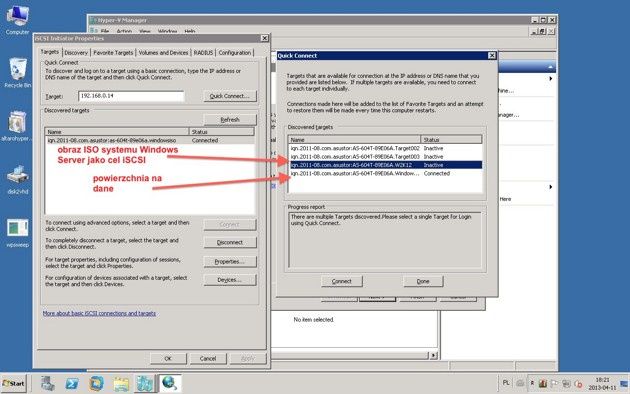Open More about basic iSCSI connections link
Viewport: 630px width, 394px height.
99,313
